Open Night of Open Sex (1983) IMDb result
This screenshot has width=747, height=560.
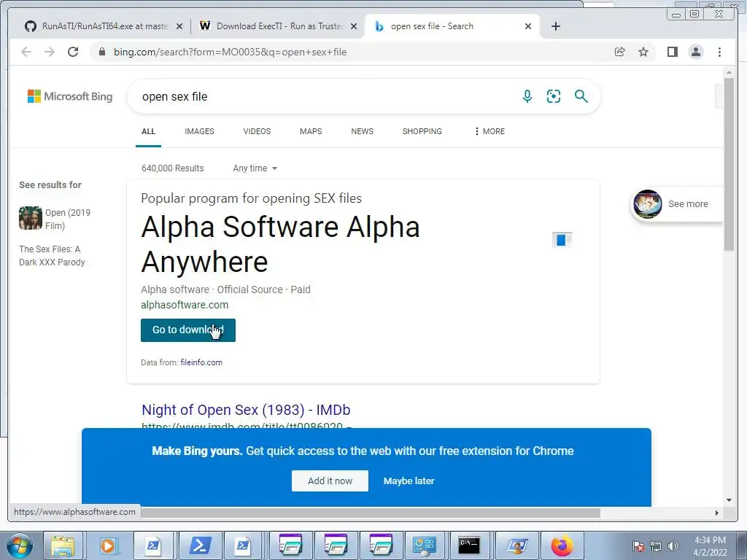pos(246,410)
